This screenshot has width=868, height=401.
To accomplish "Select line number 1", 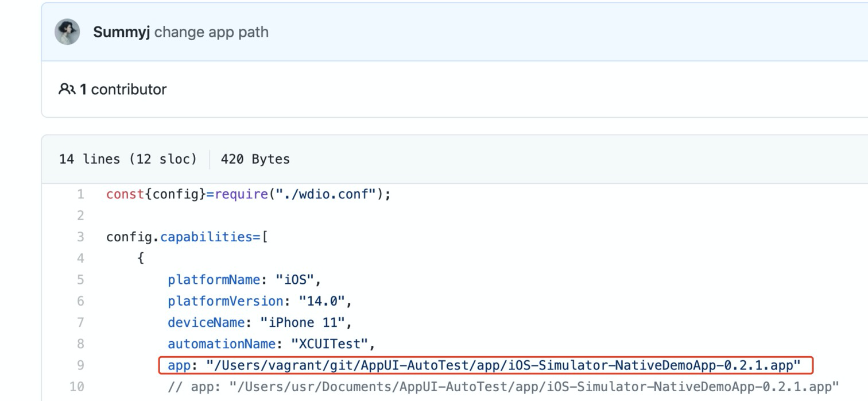I will (80, 194).
